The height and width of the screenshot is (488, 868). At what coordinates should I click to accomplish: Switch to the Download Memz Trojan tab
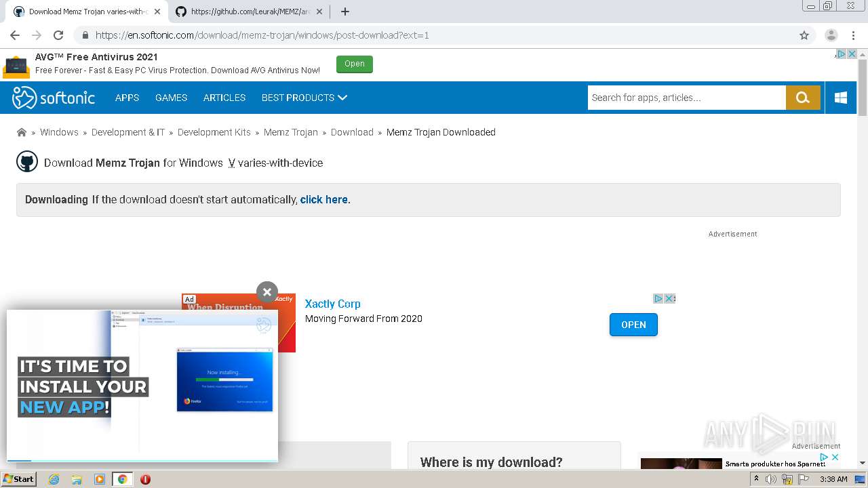[x=85, y=12]
